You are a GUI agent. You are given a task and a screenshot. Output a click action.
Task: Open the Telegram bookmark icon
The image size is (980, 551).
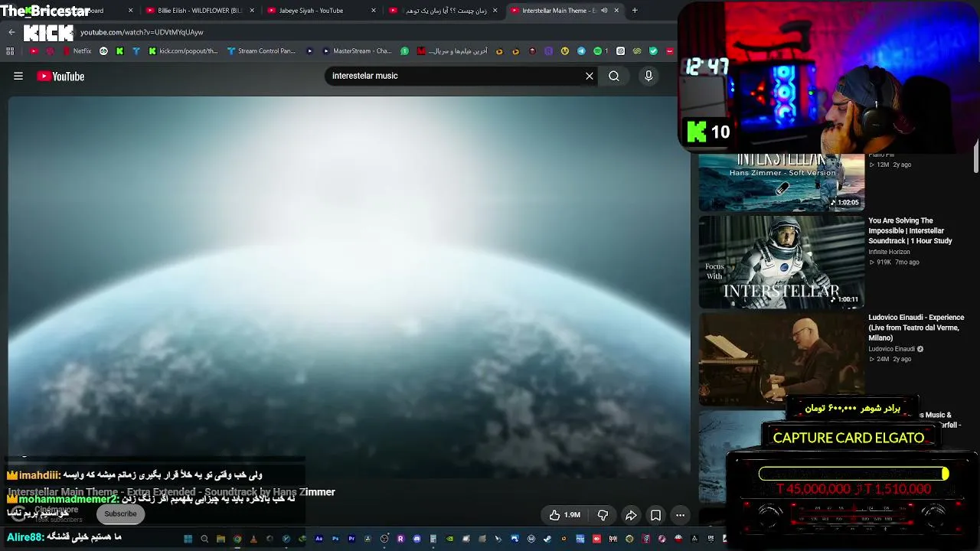(x=581, y=51)
